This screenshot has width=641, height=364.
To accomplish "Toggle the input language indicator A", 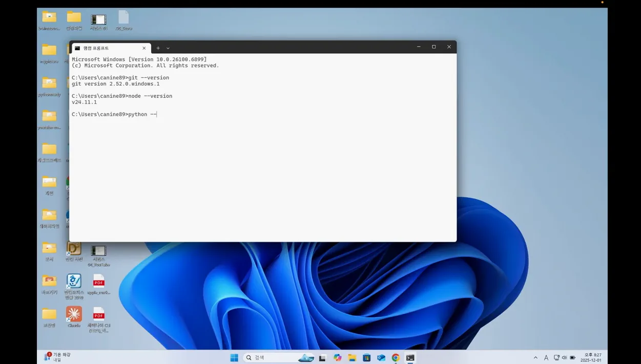I will click(546, 358).
